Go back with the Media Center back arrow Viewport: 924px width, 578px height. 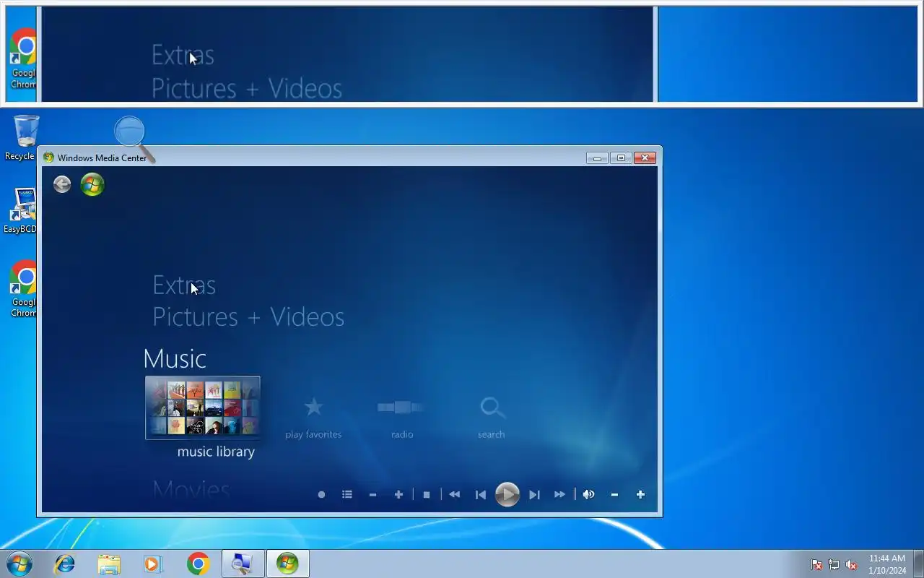[x=62, y=184]
